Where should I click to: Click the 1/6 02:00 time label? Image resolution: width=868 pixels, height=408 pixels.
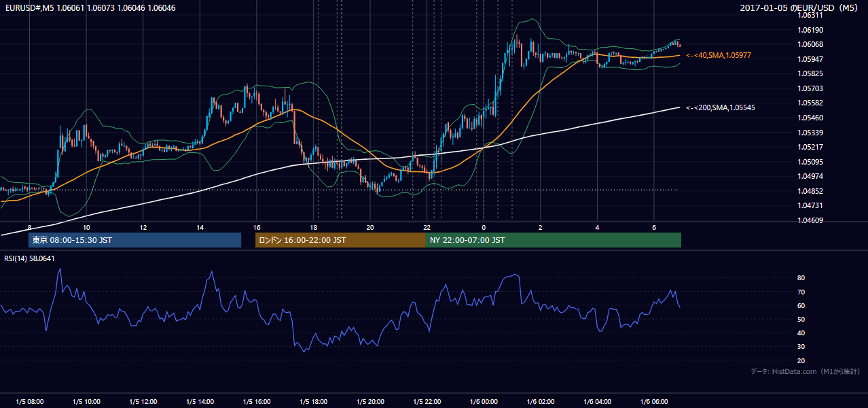[x=540, y=402]
